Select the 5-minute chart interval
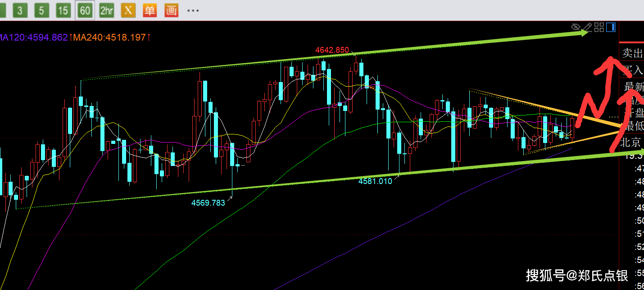Screen dimensions: 644x290 pyautogui.click(x=41, y=10)
